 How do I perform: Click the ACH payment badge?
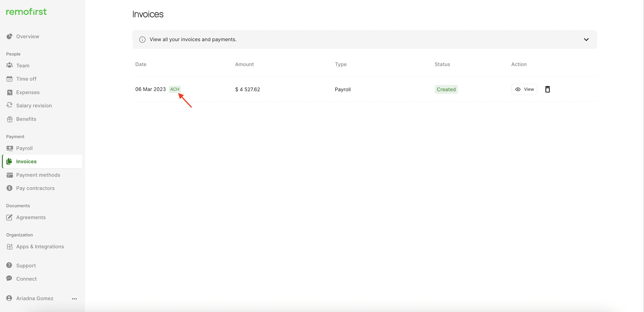174,89
